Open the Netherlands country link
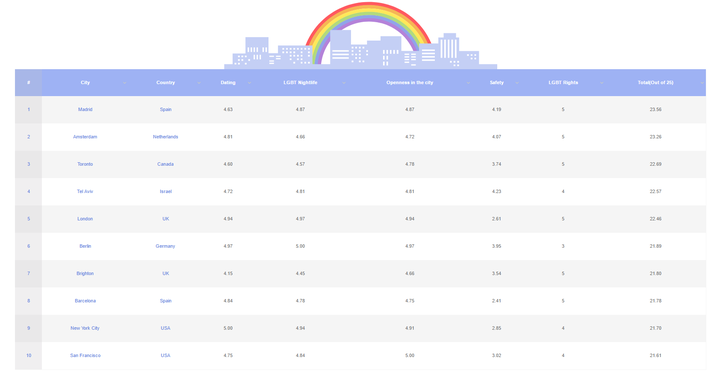720x375 pixels. (165, 137)
